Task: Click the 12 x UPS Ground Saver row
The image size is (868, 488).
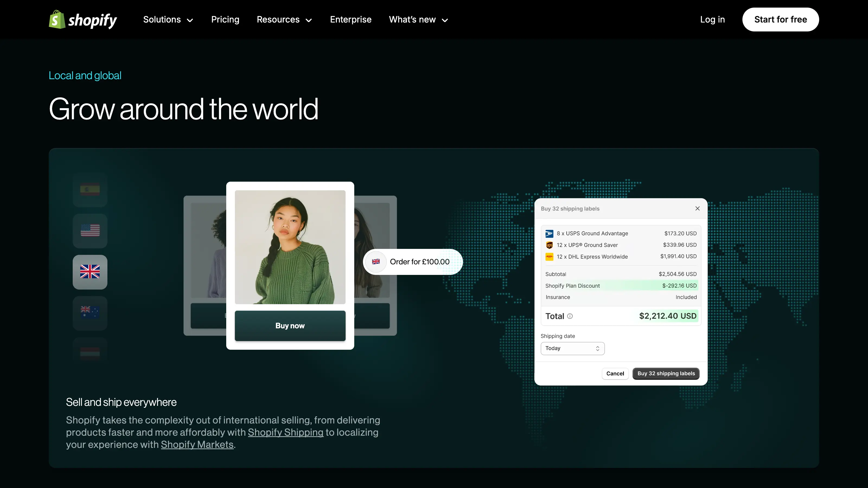Action: [x=621, y=245]
